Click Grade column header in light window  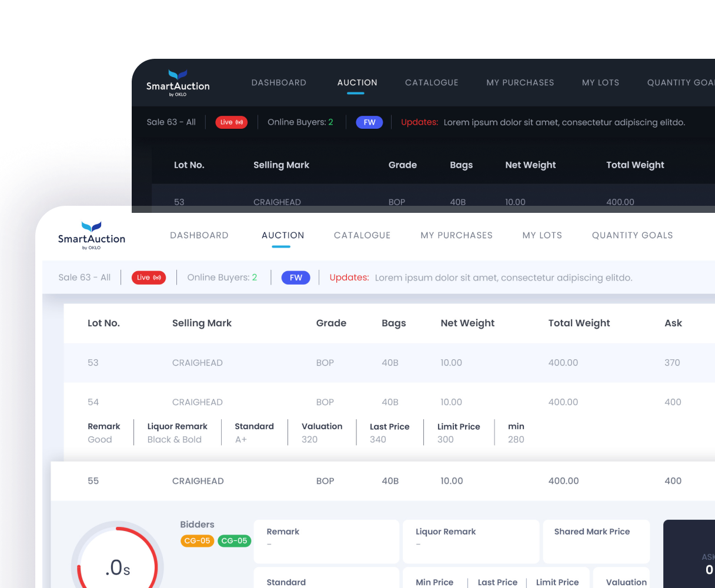coord(331,323)
